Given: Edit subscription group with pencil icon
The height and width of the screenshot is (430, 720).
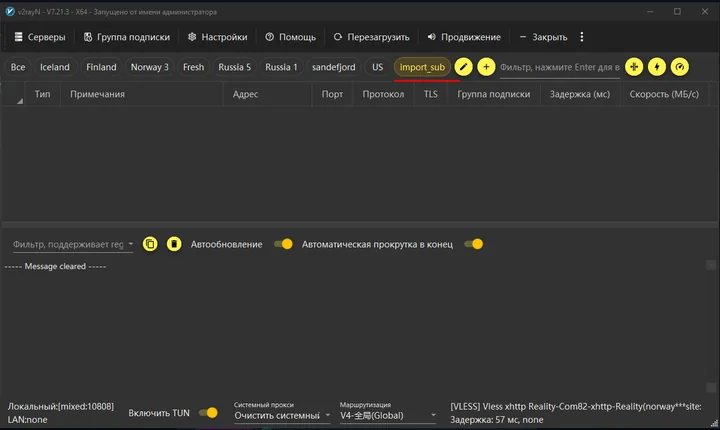Looking at the screenshot, I should point(463,67).
